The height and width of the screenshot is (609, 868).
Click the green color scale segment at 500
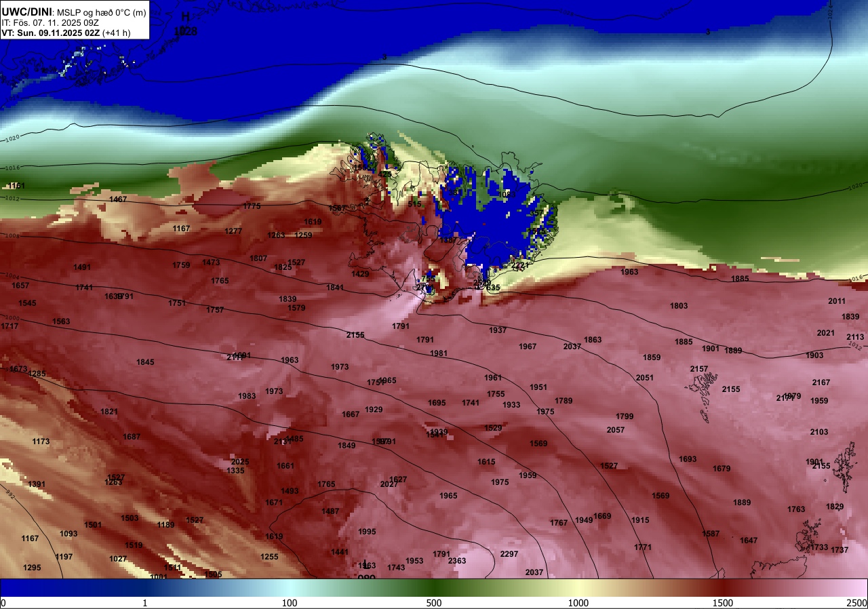pos(434,588)
